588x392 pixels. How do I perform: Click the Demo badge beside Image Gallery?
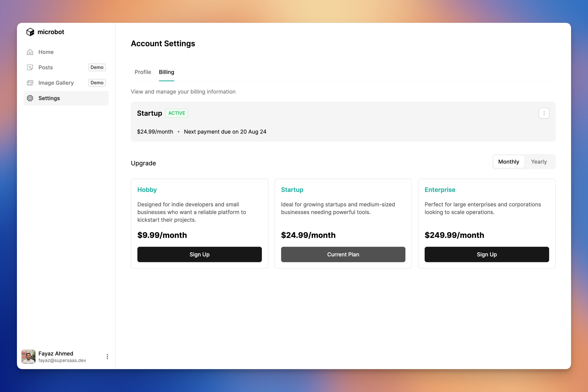coord(97,83)
